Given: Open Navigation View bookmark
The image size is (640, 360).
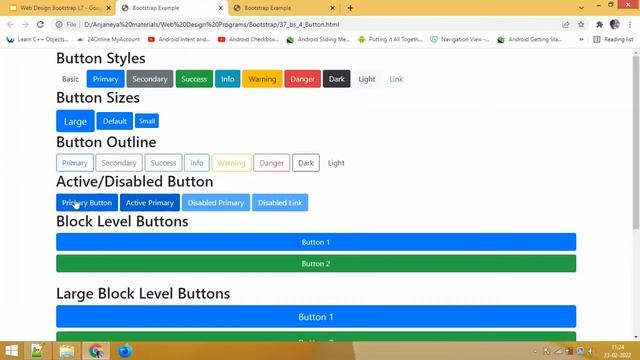Looking at the screenshot, I should pyautogui.click(x=460, y=39).
